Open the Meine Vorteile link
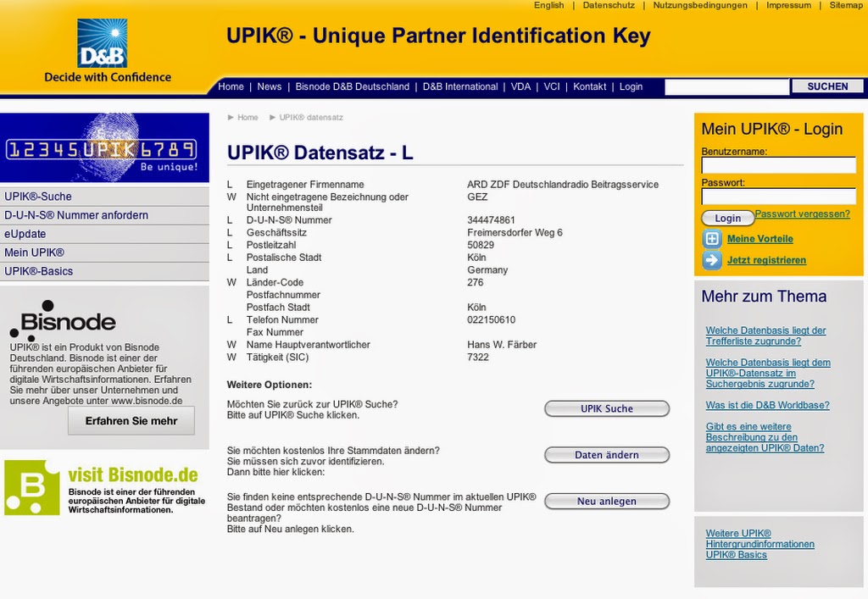The image size is (868, 599). (760, 239)
